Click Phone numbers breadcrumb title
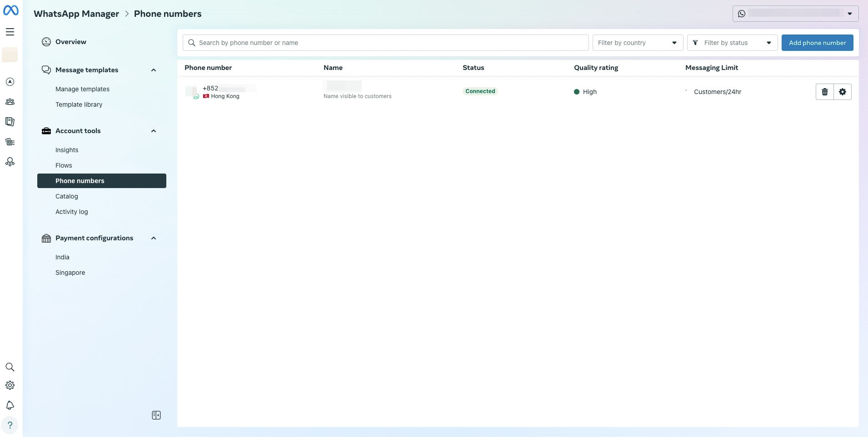868x437 pixels. (x=168, y=14)
